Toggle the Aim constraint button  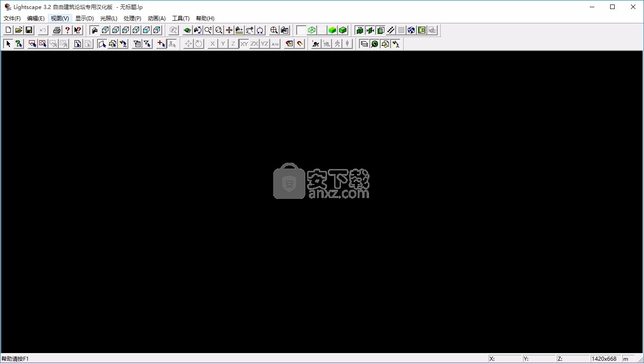click(x=275, y=44)
